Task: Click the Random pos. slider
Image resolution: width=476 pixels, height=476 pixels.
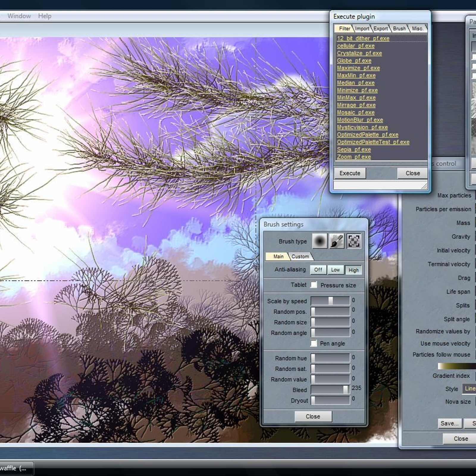Action: point(330,311)
